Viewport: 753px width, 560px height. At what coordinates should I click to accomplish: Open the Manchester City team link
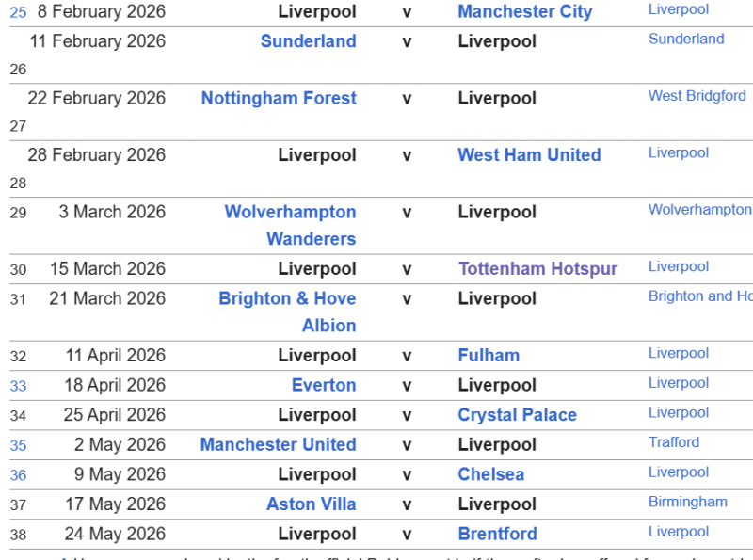(x=524, y=12)
